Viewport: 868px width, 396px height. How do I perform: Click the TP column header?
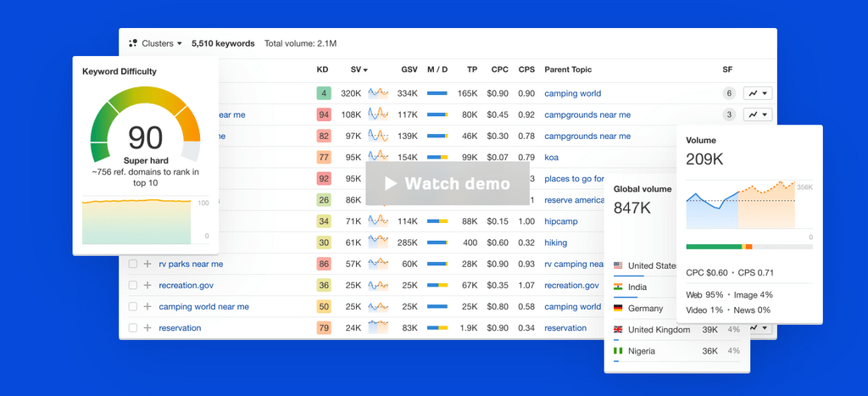pos(471,70)
